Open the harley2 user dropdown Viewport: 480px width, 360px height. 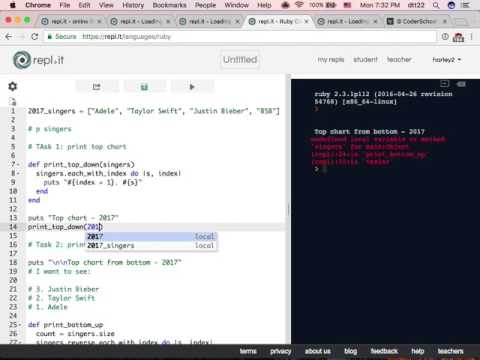pos(446,60)
